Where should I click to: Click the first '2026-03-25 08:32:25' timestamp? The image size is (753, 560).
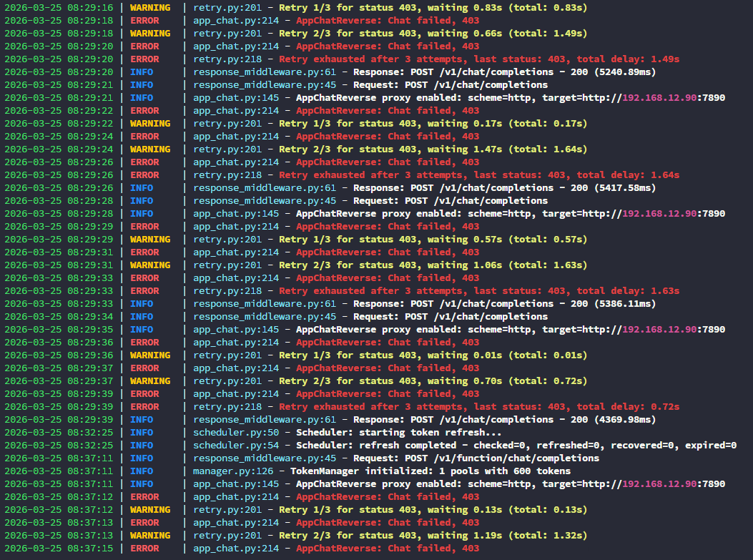point(59,433)
